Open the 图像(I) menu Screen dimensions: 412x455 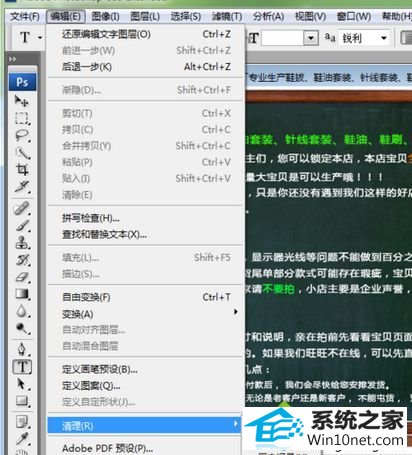pyautogui.click(x=105, y=16)
